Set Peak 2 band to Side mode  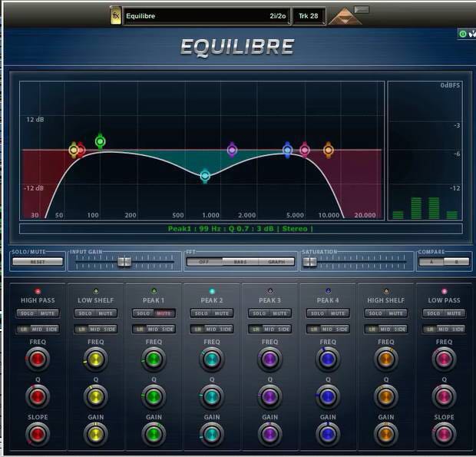click(226, 329)
